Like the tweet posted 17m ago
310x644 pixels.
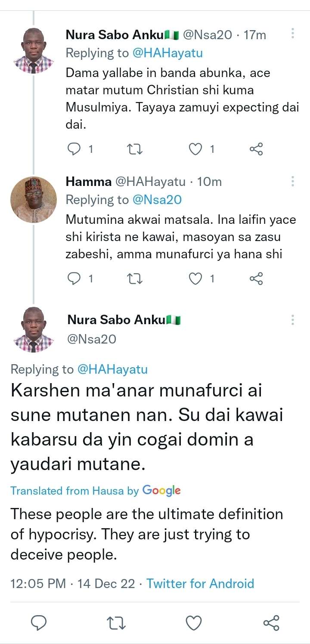(196, 149)
